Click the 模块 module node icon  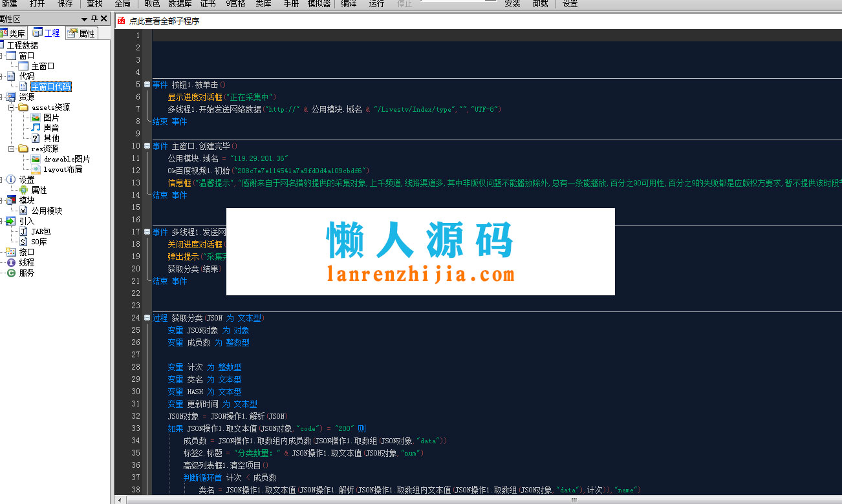[x=11, y=200]
